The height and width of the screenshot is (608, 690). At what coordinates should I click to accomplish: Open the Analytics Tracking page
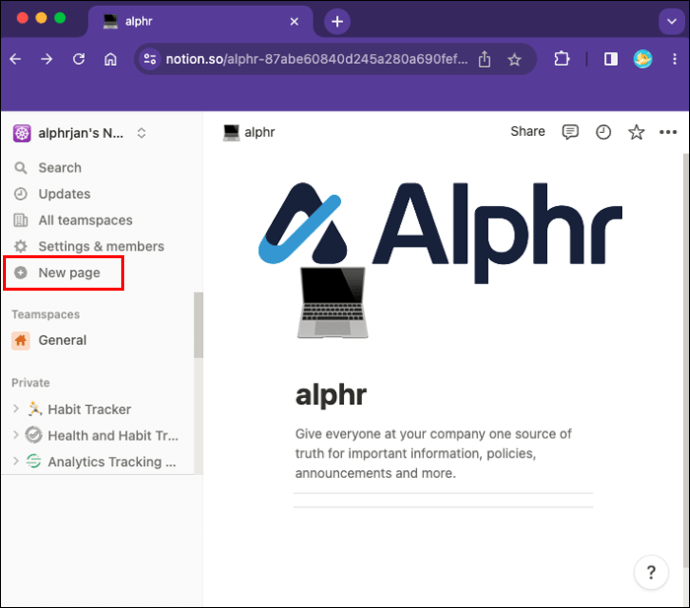[112, 462]
